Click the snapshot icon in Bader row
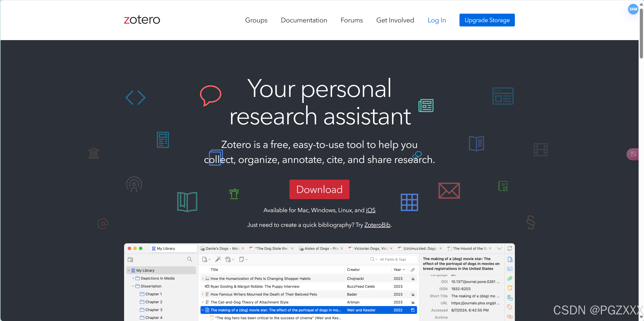Viewport: 644px width, 321px height. 413,295
